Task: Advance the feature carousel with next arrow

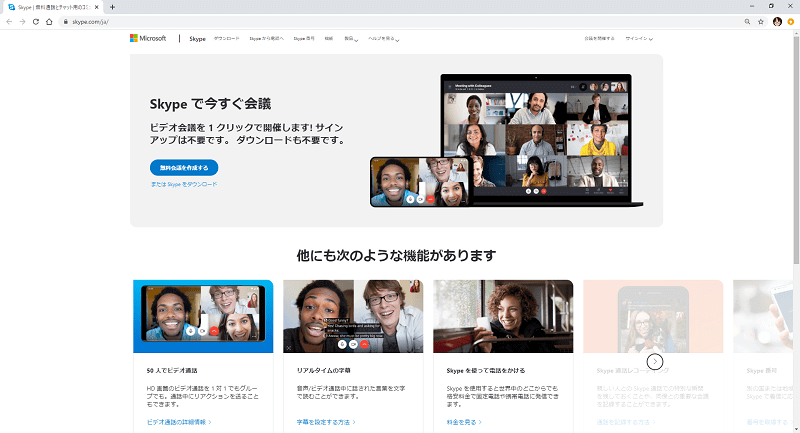Action: pyautogui.click(x=655, y=362)
